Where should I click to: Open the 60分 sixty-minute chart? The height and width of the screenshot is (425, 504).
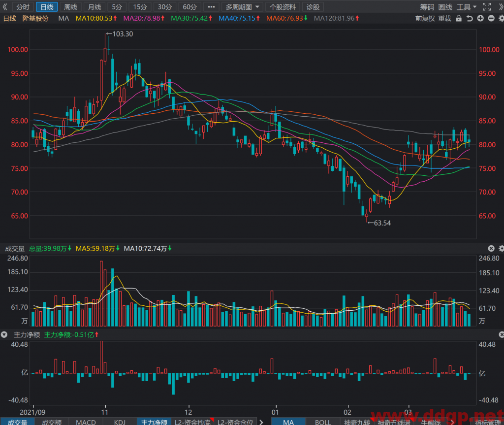pyautogui.click(x=189, y=7)
